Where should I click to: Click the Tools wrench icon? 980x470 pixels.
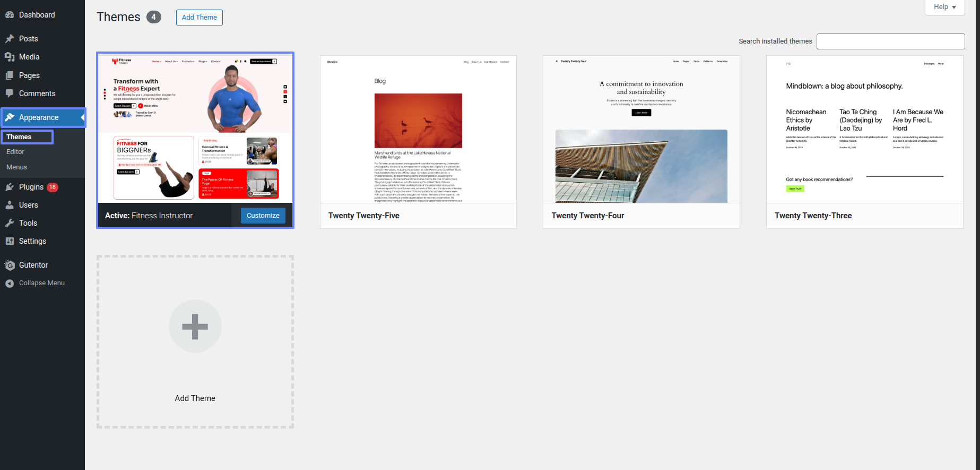[x=10, y=223]
